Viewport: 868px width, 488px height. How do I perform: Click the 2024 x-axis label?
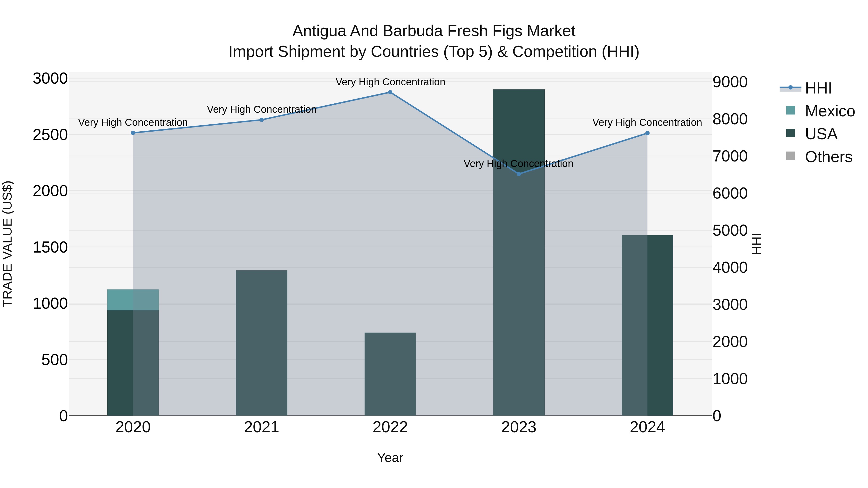tap(647, 428)
